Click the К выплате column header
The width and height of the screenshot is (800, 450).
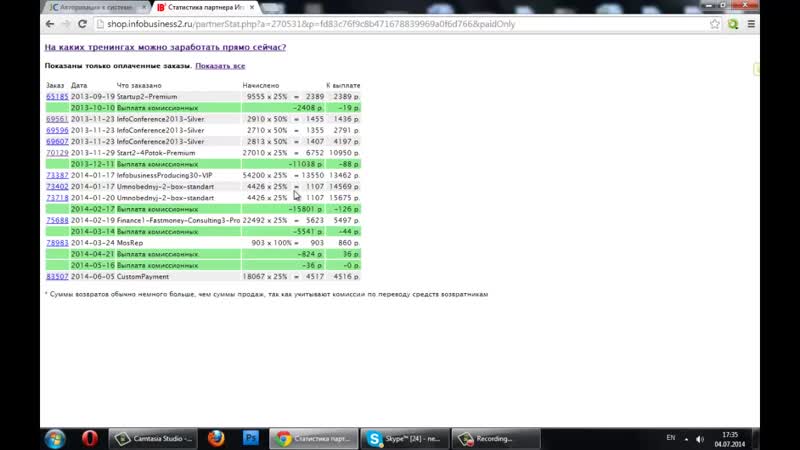(343, 85)
